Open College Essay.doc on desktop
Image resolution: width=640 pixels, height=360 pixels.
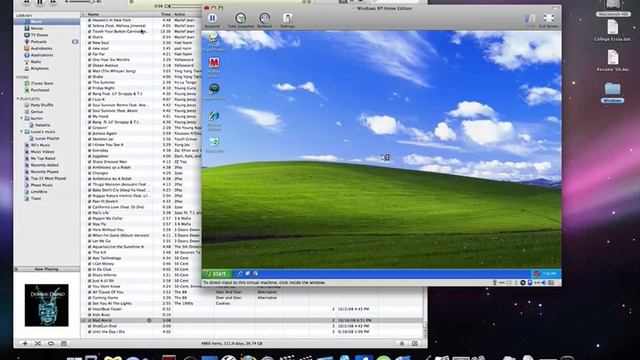coord(612,31)
